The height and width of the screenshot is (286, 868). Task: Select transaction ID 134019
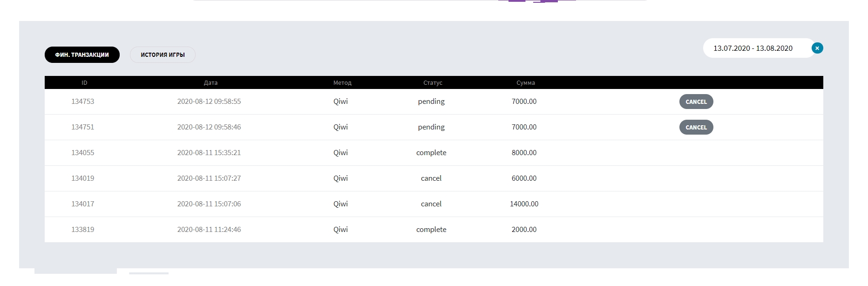tap(82, 178)
